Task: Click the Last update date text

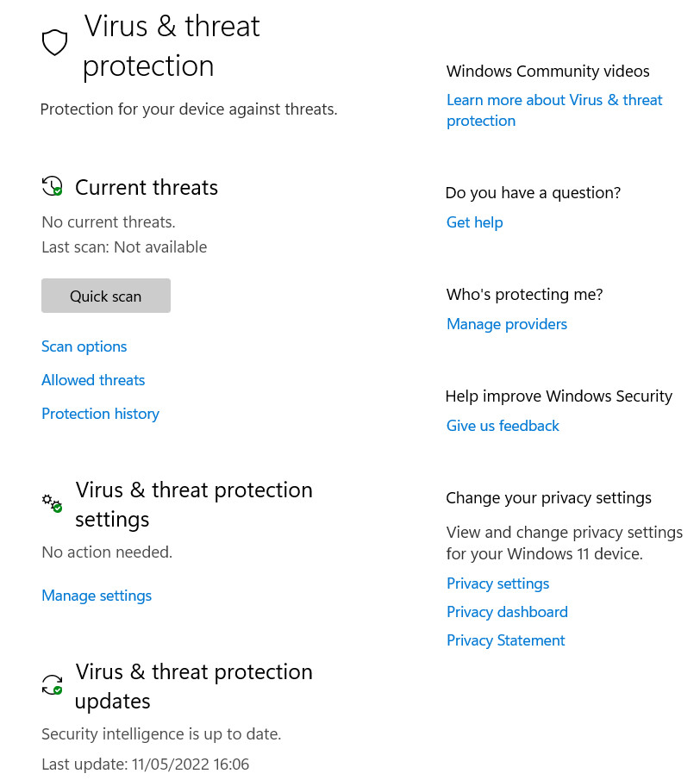Action: click(146, 764)
